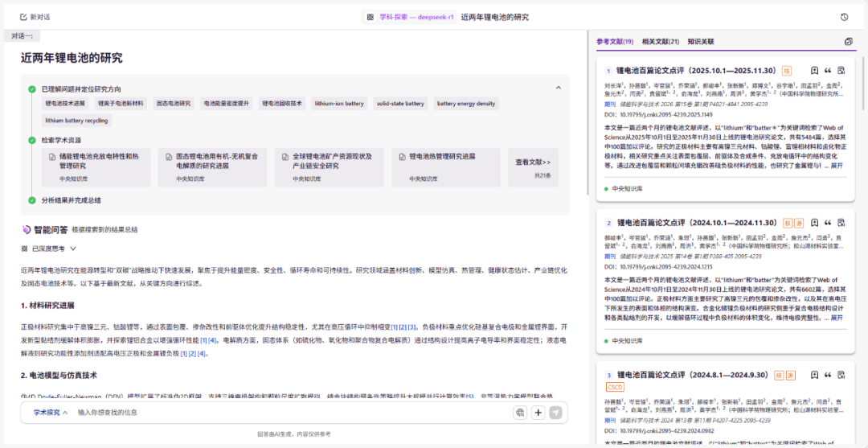The height and width of the screenshot is (448, 868).
Task: Click the solid-state battery keyword tag
Action: [x=400, y=104]
